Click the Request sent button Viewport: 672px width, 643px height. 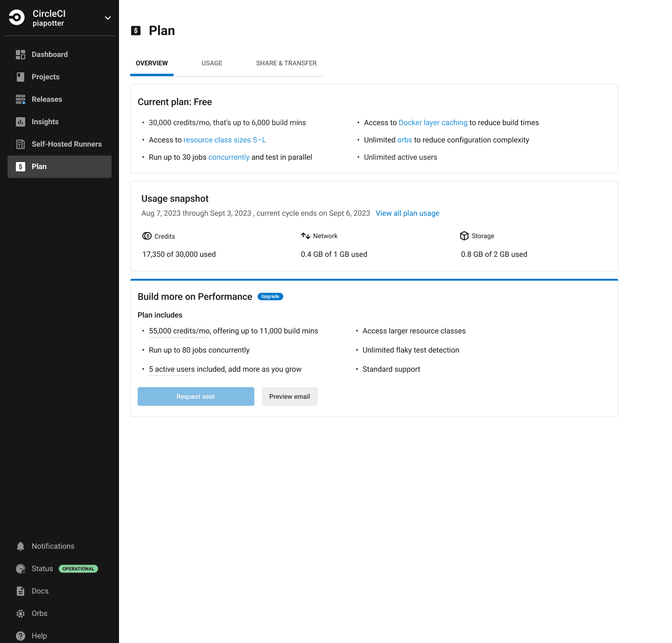click(x=196, y=396)
